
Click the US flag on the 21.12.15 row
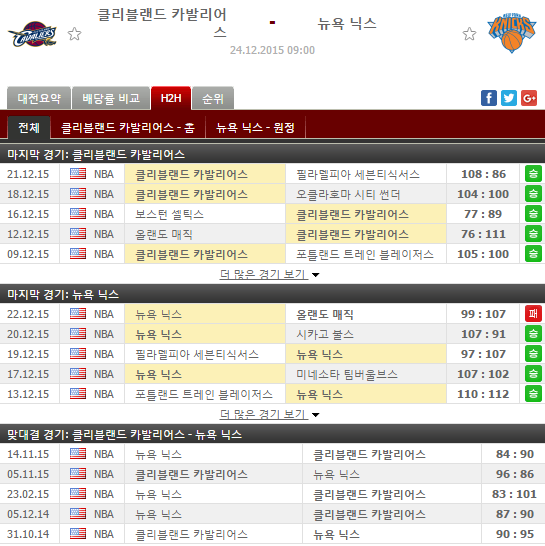pyautogui.click(x=78, y=174)
